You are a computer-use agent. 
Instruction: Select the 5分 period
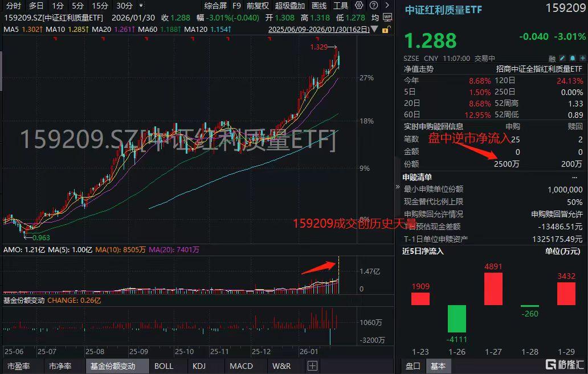pos(77,6)
